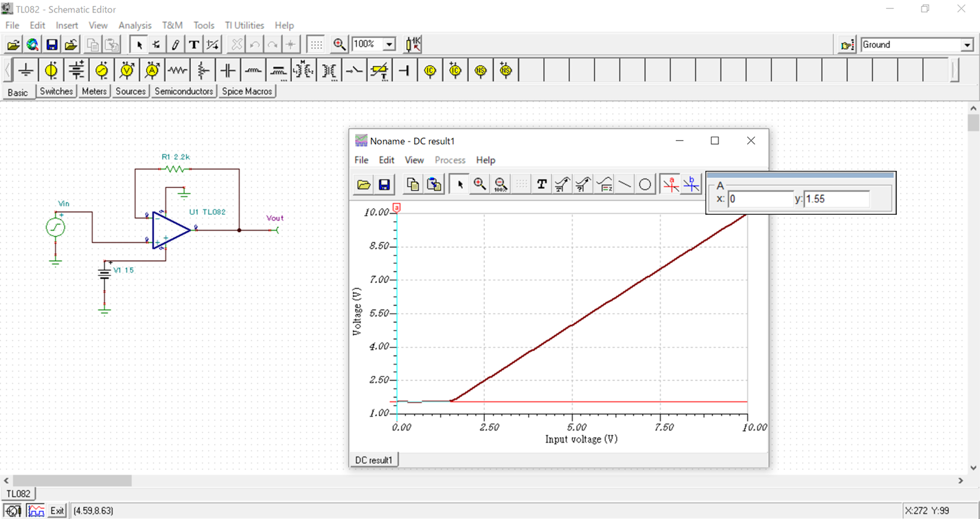The width and height of the screenshot is (980, 519).
Task: Open the T&M menu
Action: pos(172,25)
